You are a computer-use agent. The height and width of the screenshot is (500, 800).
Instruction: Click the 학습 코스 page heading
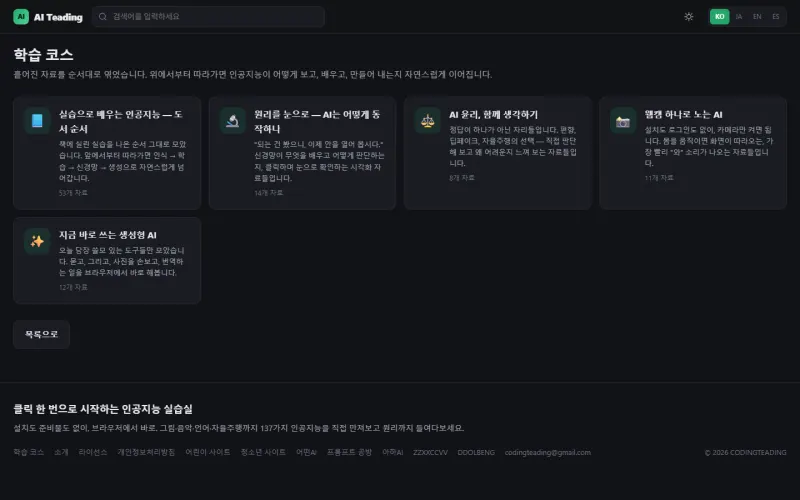coord(43,55)
